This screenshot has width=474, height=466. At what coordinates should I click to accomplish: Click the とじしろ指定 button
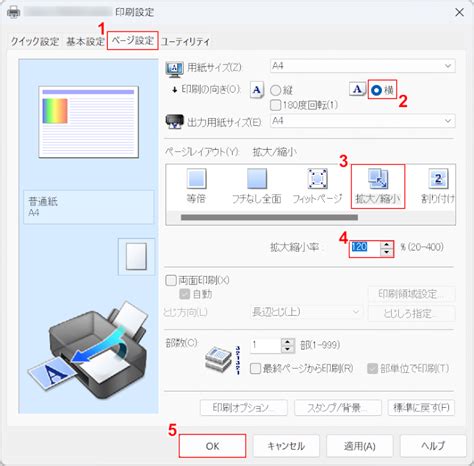click(411, 313)
